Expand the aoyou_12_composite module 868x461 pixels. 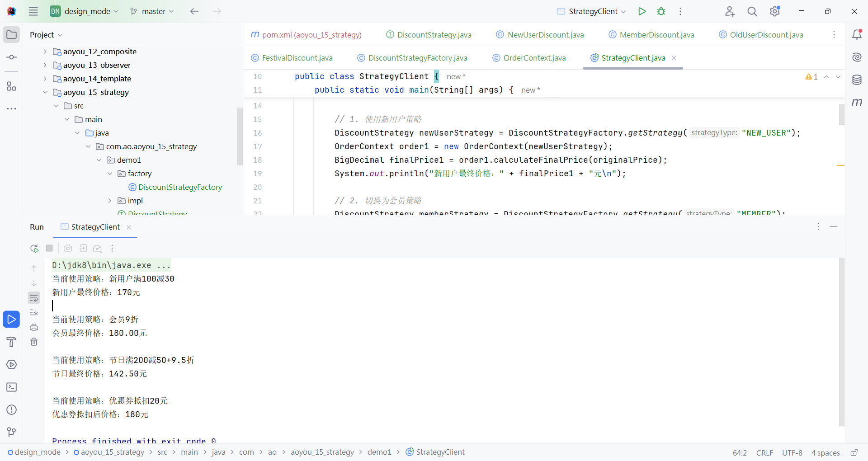coord(45,52)
